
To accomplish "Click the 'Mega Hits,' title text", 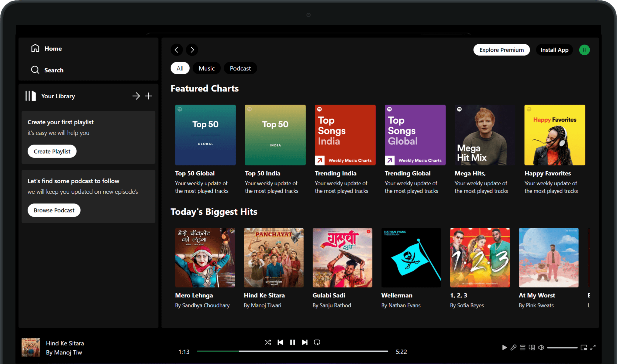I will pyautogui.click(x=470, y=174).
